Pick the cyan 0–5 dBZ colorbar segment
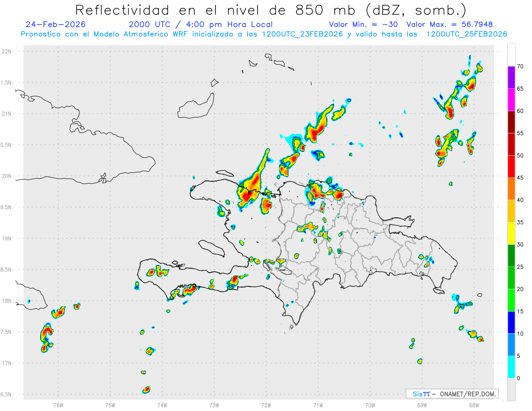The height and width of the screenshot is (411, 532). [x=511, y=367]
